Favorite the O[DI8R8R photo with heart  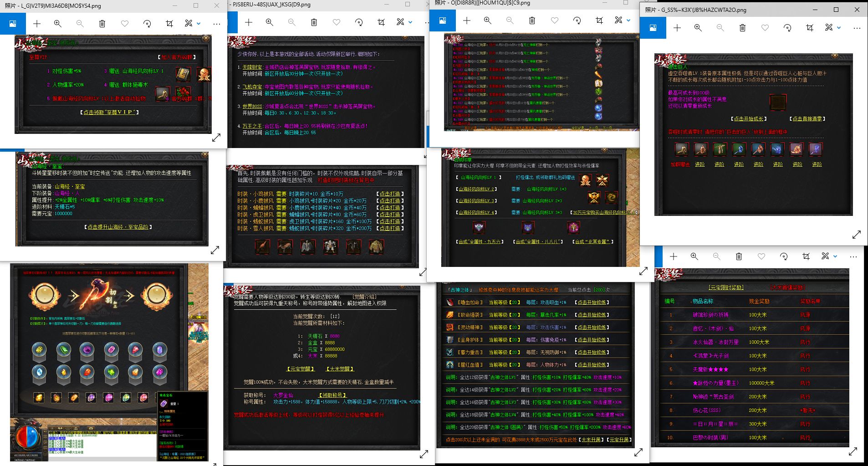coord(555,20)
